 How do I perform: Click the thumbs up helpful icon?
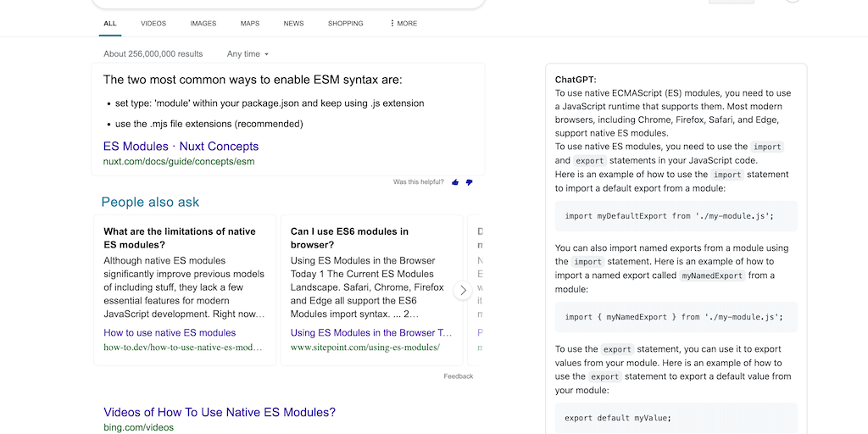(x=455, y=182)
